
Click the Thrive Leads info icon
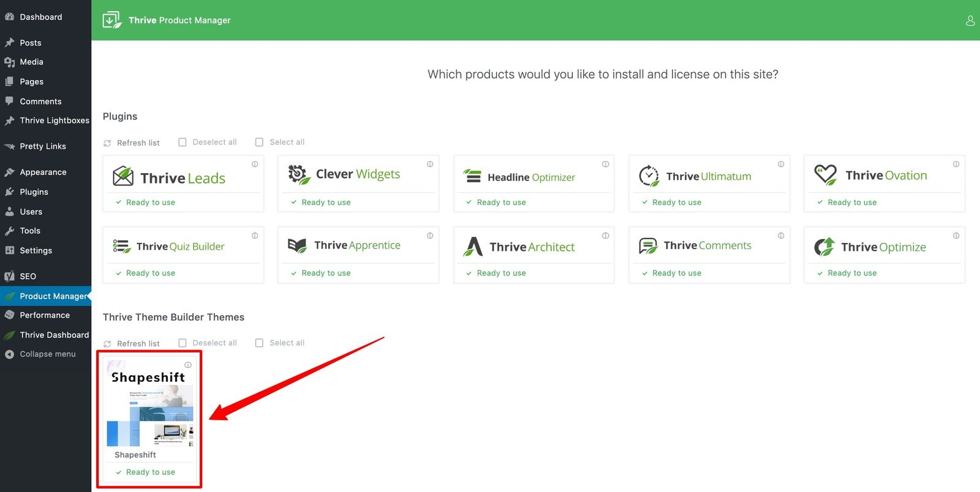pos(255,164)
